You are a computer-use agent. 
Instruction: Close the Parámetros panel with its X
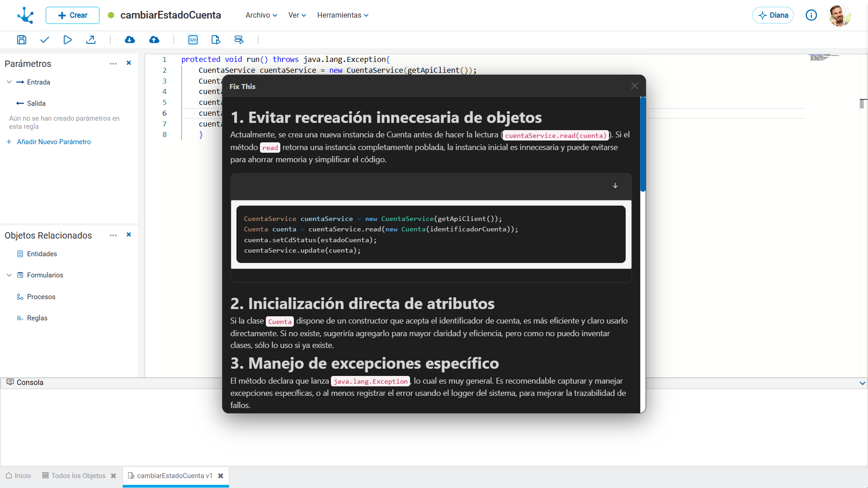pyautogui.click(x=128, y=63)
